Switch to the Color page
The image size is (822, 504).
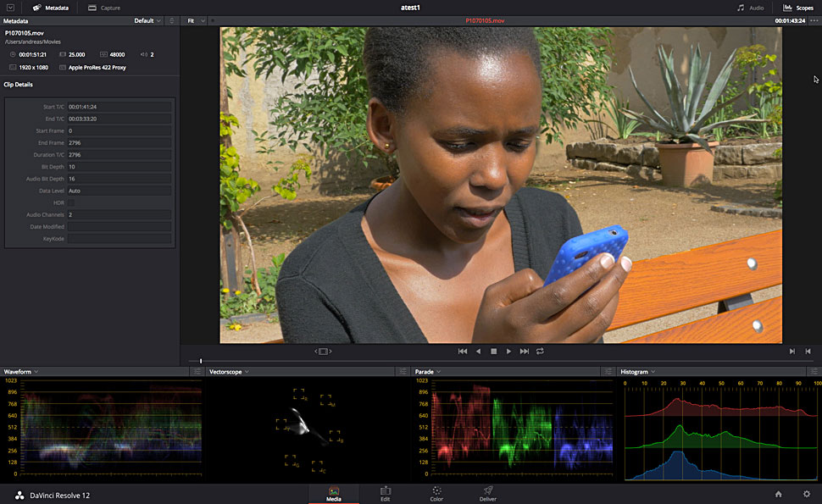point(436,494)
